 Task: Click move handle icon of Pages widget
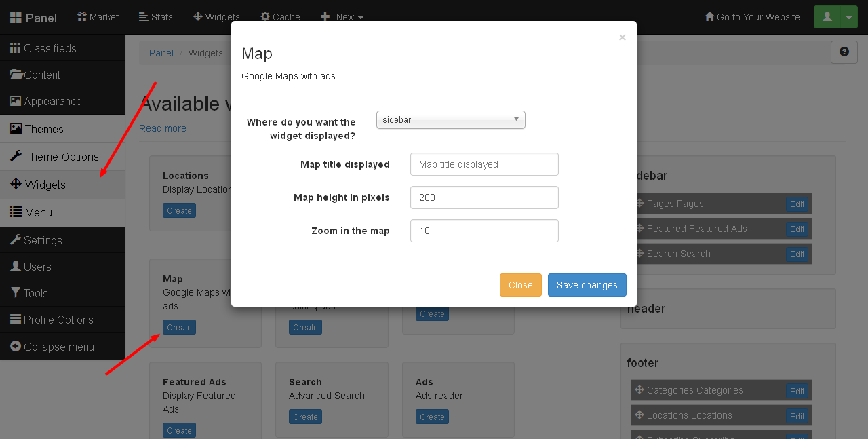639,204
